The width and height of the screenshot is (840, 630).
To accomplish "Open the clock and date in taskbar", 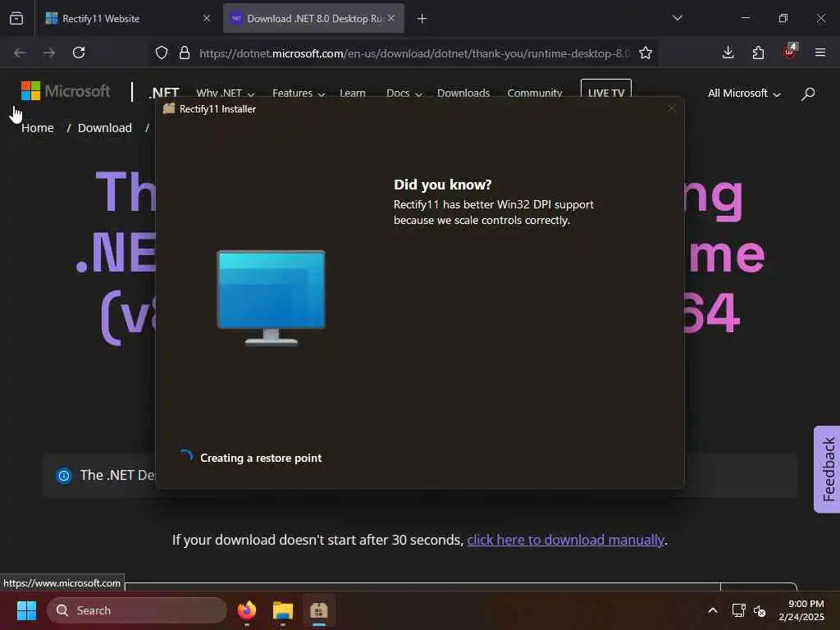I will point(801,610).
